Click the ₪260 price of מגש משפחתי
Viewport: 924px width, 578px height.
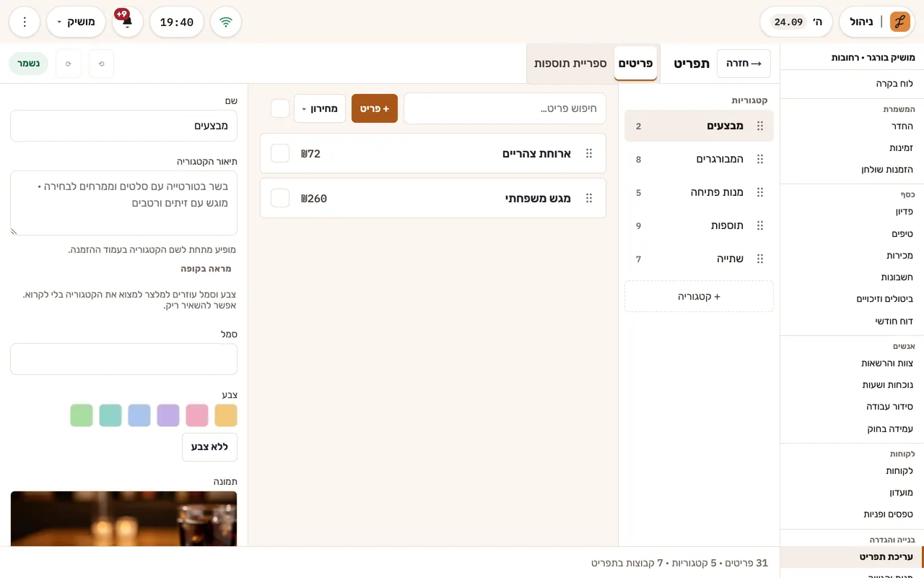tap(314, 198)
